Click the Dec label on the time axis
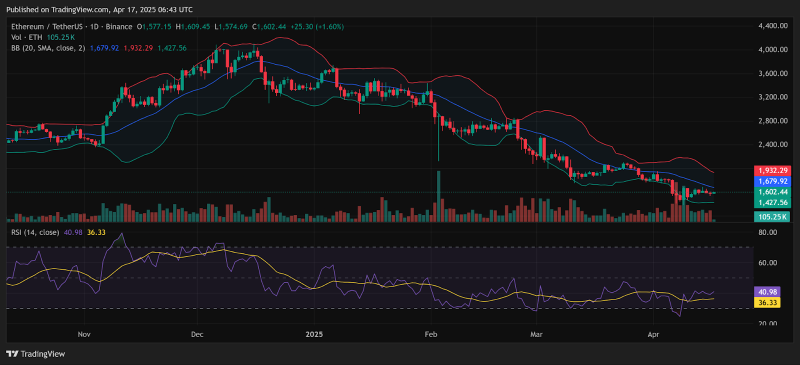Viewport: 800px width, 365px height. [197, 335]
